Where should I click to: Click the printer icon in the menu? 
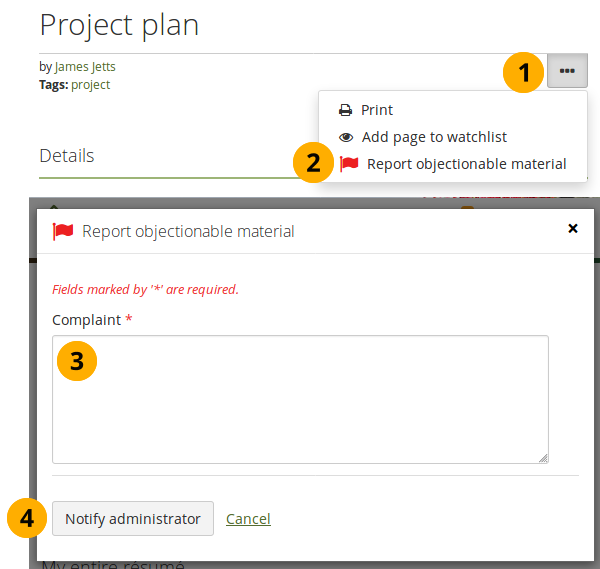[x=345, y=110]
